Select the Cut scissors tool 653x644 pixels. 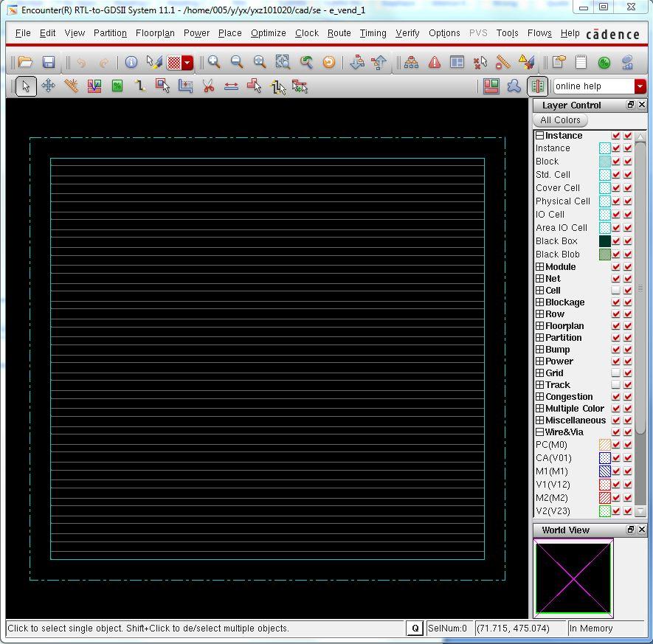[x=209, y=86]
